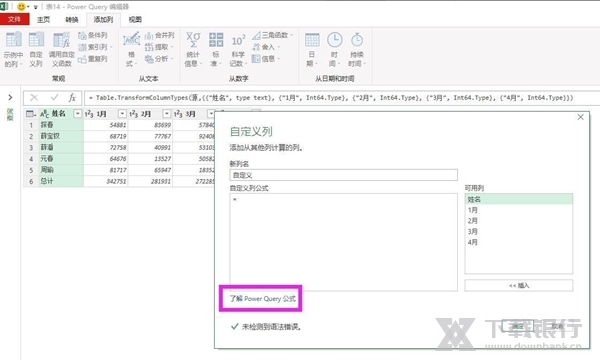Image resolution: width=600 pixels, height=360 pixels.
Task: Click the 元春 name cell
Action: (x=61, y=158)
